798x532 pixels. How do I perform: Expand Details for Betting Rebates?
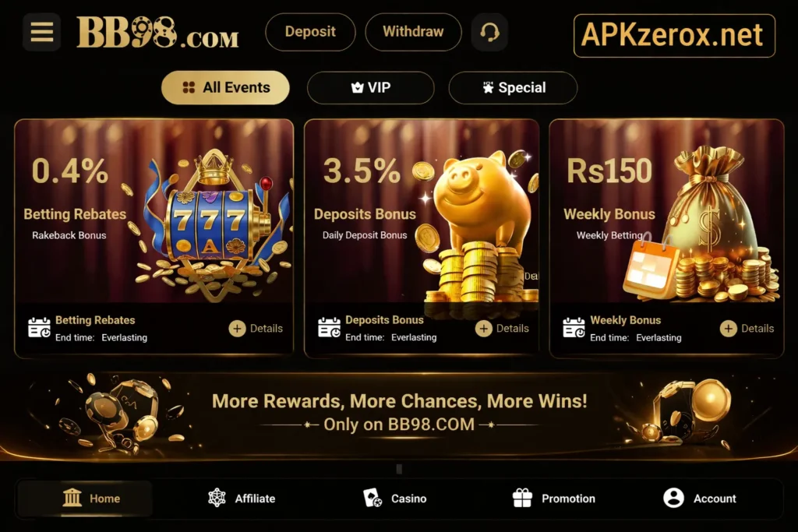(256, 329)
